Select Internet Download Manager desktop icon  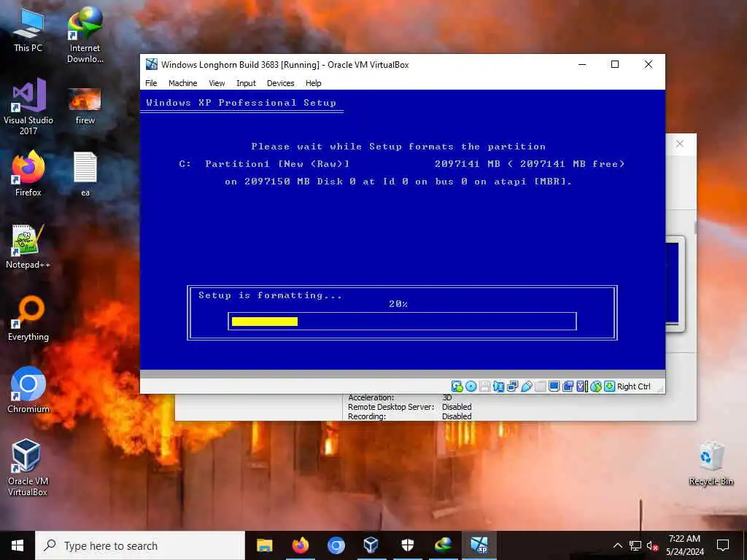[85, 35]
